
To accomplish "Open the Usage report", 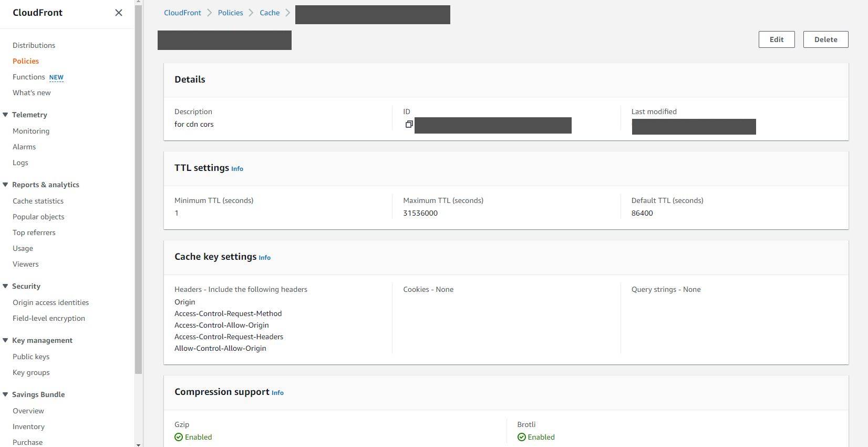I will point(23,248).
